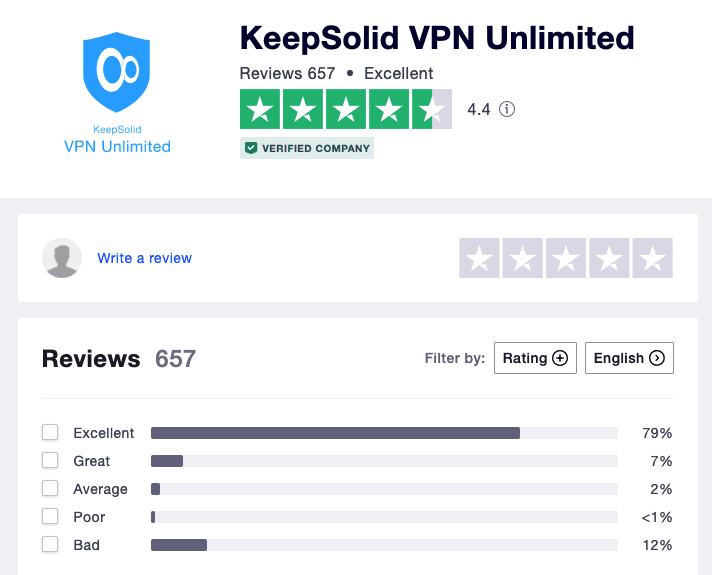Select the third empty rating star
Viewport: 712px width, 575px height.
(566, 258)
